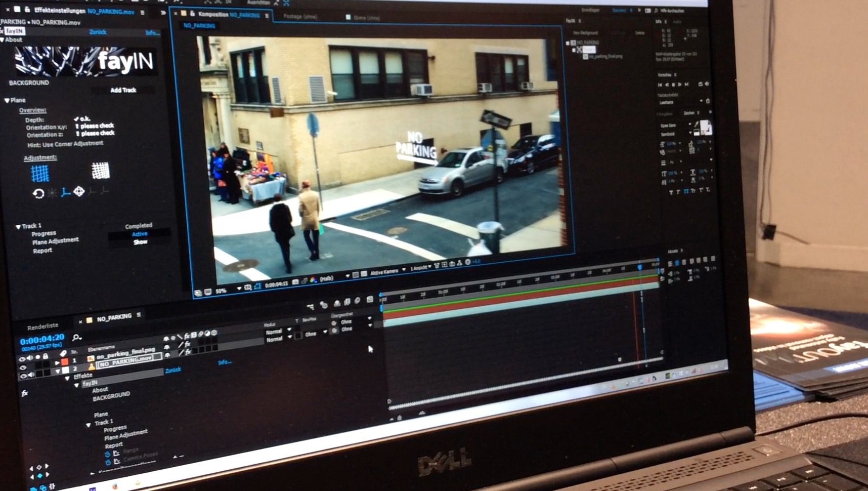
Task: Switch to the Renderliste tab
Action: click(43, 326)
